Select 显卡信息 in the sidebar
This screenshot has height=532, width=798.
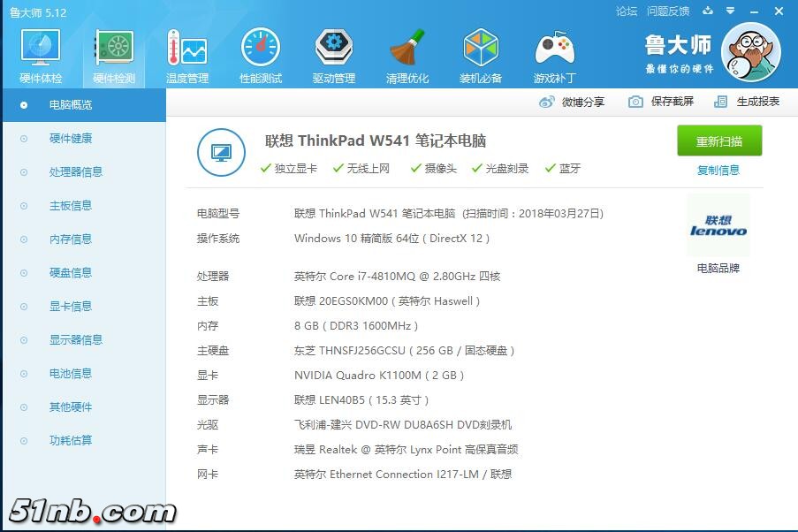pyautogui.click(x=71, y=307)
